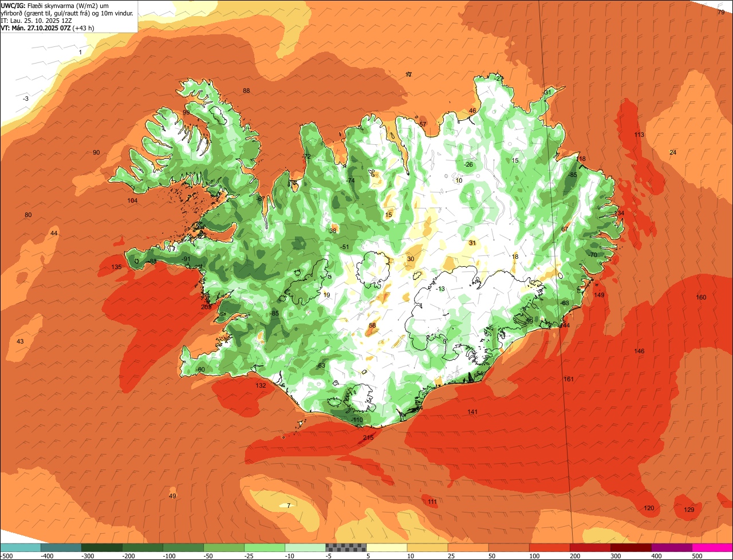Screen dimensions: 733x560
Task: Select the map value 146 southeast of Iceland
Action: point(639,351)
